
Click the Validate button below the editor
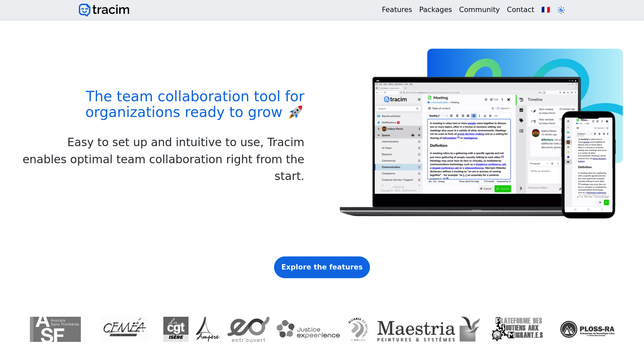point(503,189)
